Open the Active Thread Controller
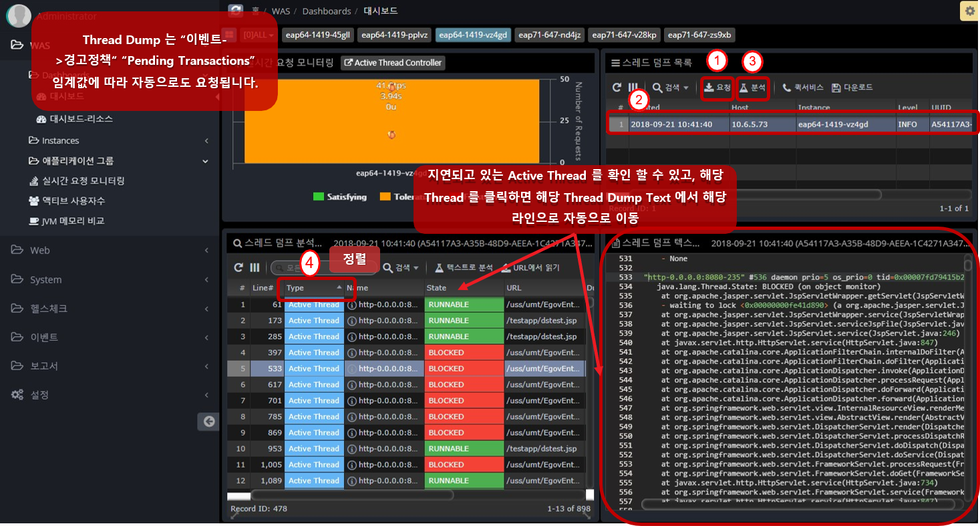 393,62
